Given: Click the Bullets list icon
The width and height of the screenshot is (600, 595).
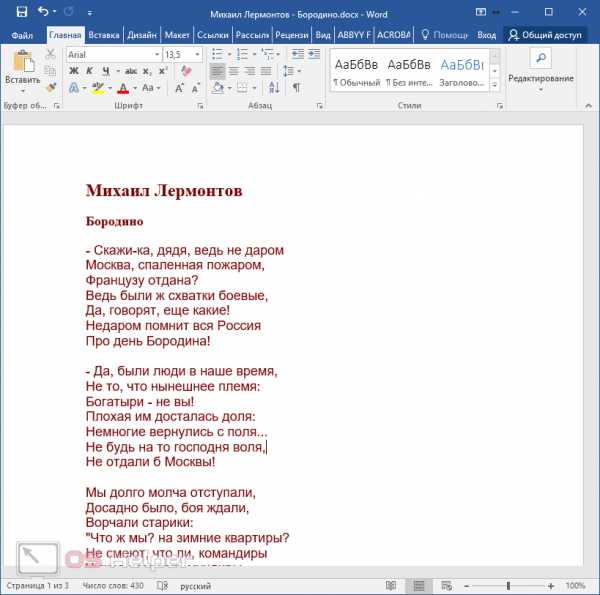Looking at the screenshot, I should 217,54.
